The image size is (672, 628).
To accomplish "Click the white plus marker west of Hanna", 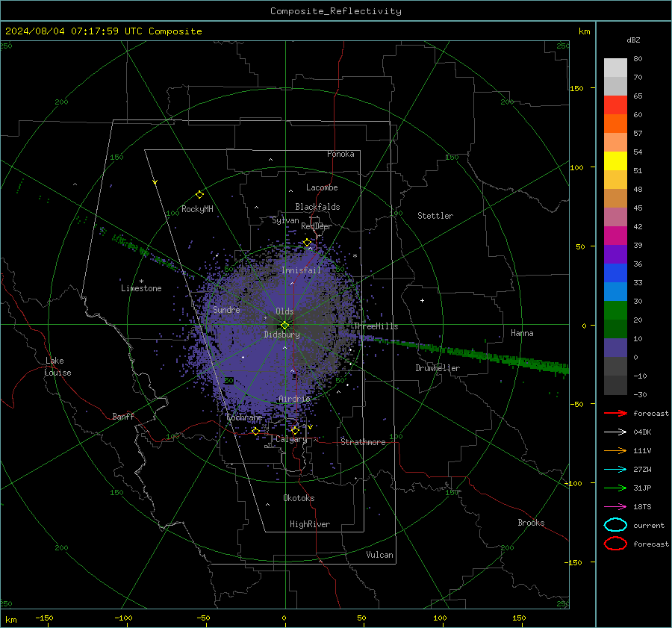I will tap(422, 300).
